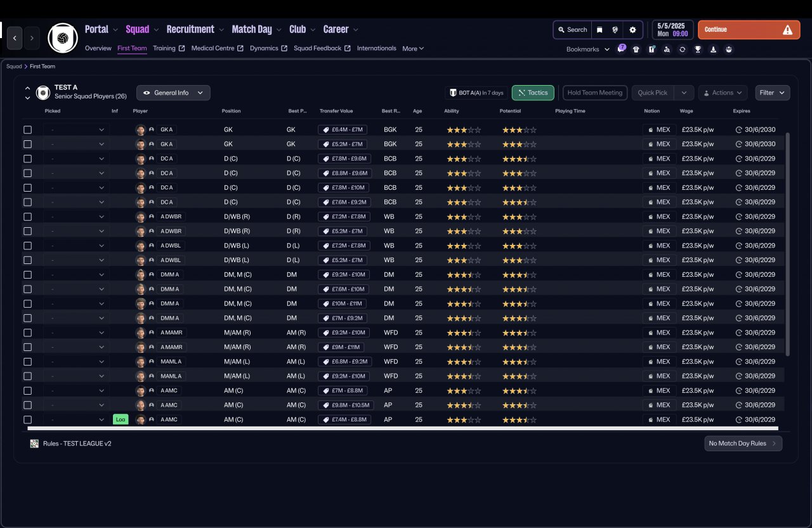Select the checkbox in the £9M - £11M row

[x=27, y=347]
